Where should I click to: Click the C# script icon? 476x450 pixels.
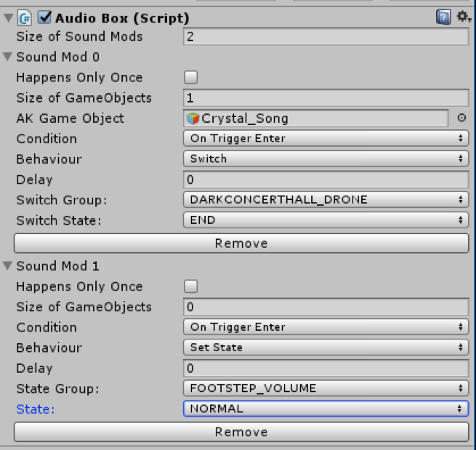[25, 18]
